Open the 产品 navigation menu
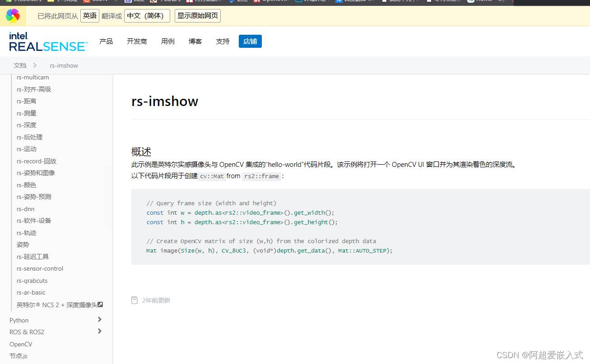The width and height of the screenshot is (590, 364). [106, 41]
